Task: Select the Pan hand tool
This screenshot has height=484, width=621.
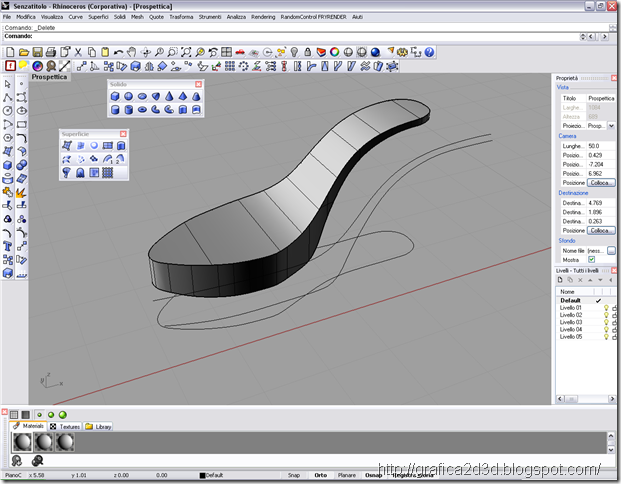Action: 131,52
